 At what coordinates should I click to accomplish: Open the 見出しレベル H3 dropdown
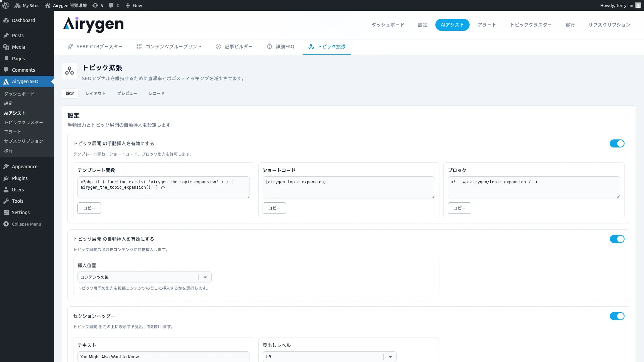tap(330, 357)
